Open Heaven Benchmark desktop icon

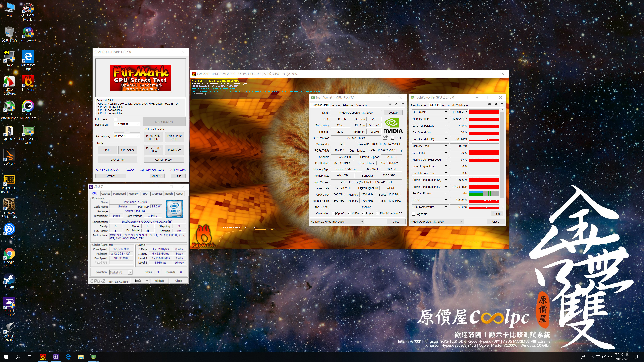tap(9, 208)
